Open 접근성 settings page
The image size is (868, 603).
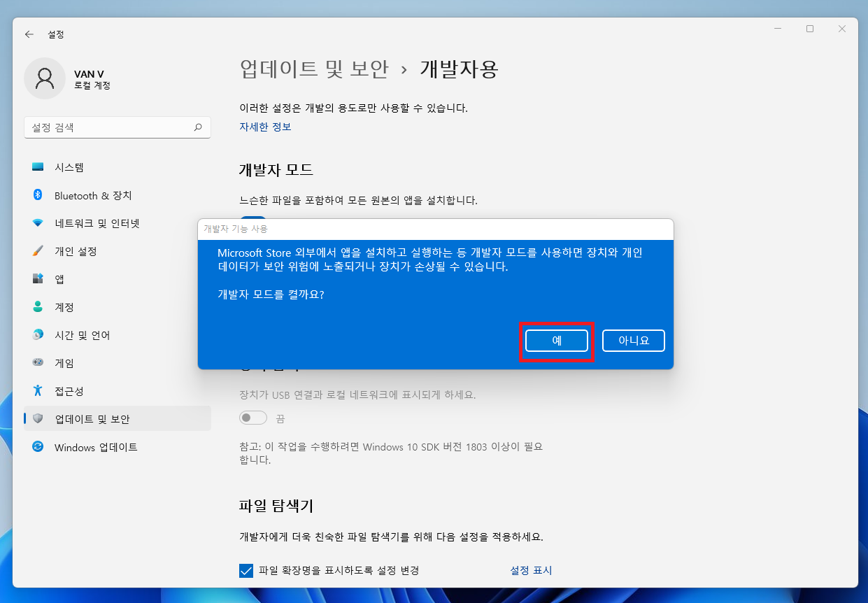pos(118,391)
